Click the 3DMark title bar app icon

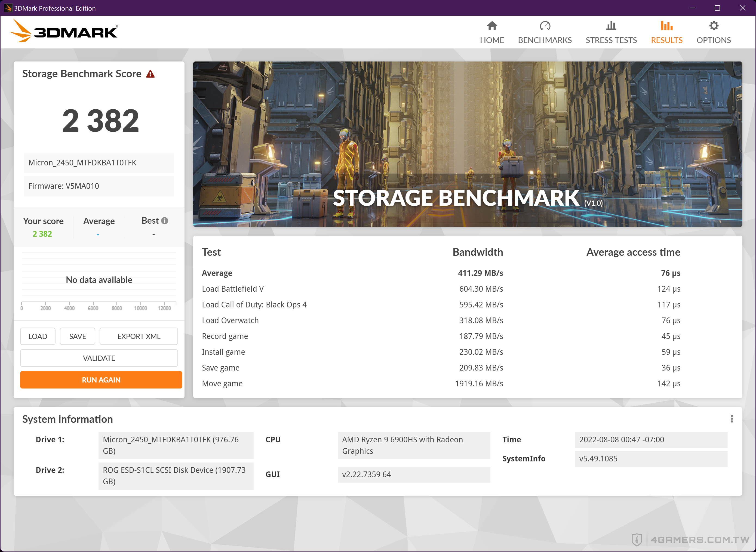[8, 8]
